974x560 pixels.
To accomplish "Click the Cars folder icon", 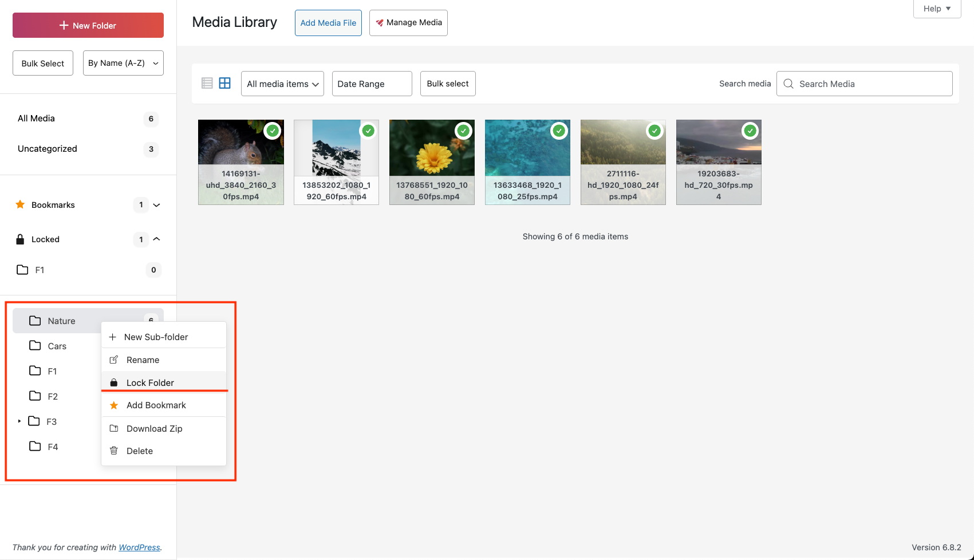I will 35,346.
